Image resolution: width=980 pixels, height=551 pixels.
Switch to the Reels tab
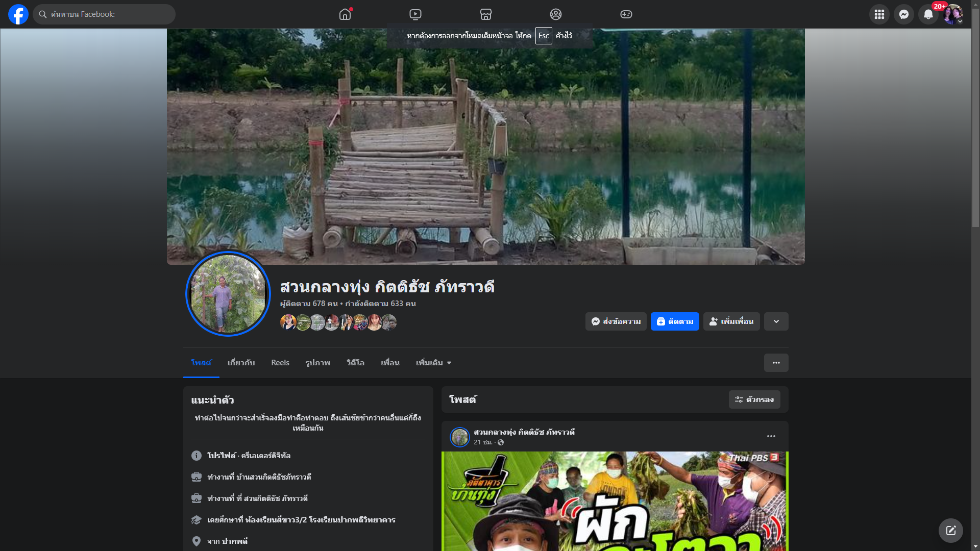[280, 363]
